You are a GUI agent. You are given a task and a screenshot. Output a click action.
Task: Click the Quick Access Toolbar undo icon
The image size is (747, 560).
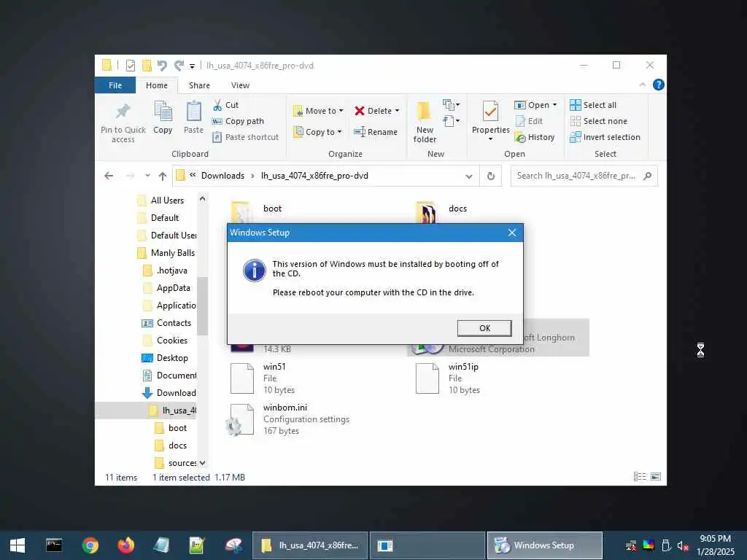162,65
